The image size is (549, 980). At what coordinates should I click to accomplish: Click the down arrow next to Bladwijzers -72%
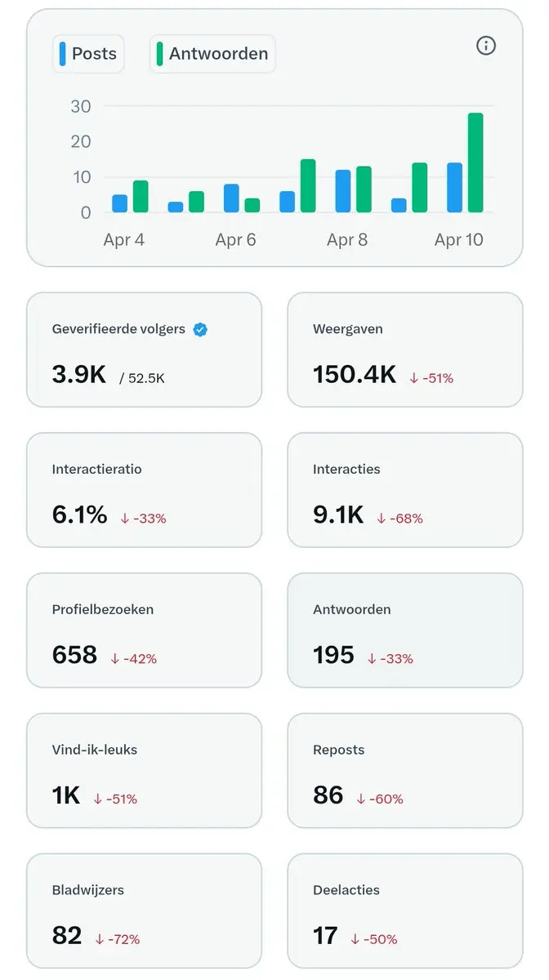100,940
